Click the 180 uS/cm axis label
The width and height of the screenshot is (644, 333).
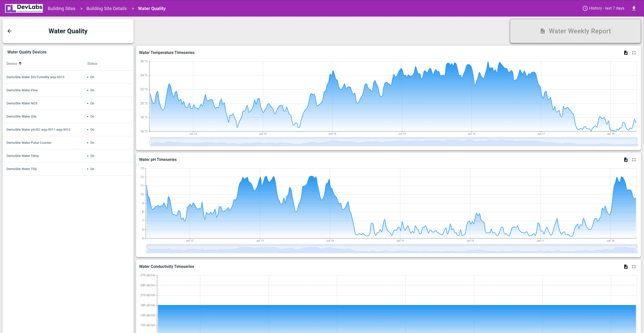point(148,305)
